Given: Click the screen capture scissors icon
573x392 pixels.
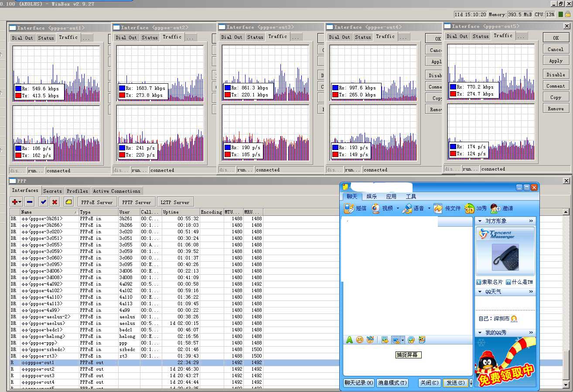Looking at the screenshot, I should (x=396, y=340).
